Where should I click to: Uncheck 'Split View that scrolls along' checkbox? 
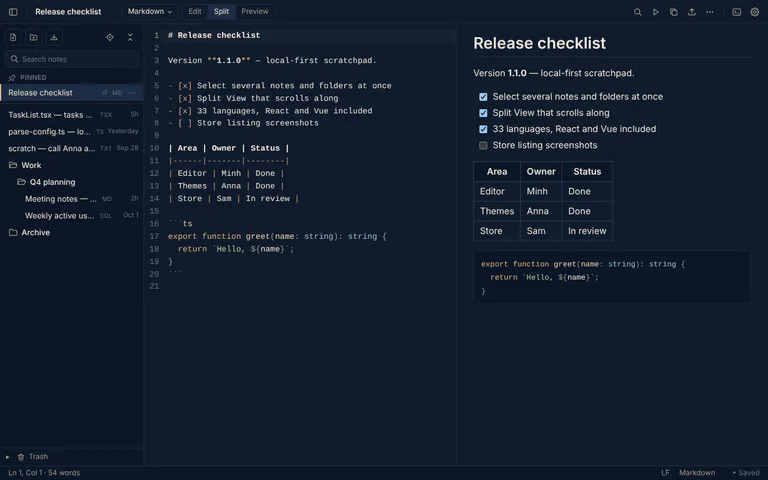[x=483, y=113]
